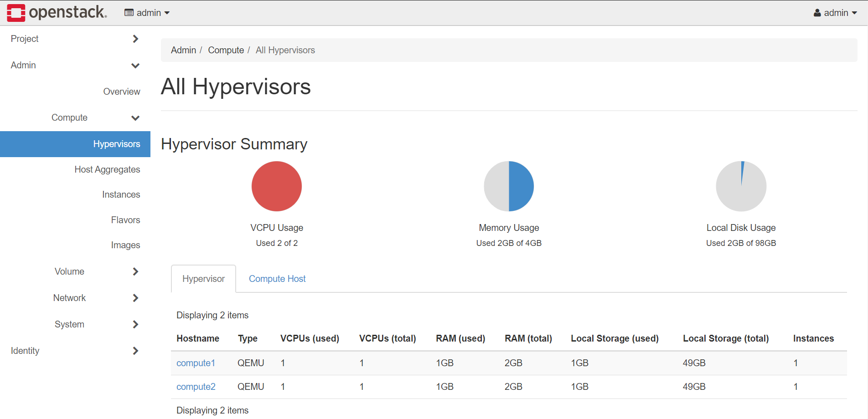Screen dimensions: 868x419
Task: Click the Type column header
Action: pyautogui.click(x=248, y=338)
